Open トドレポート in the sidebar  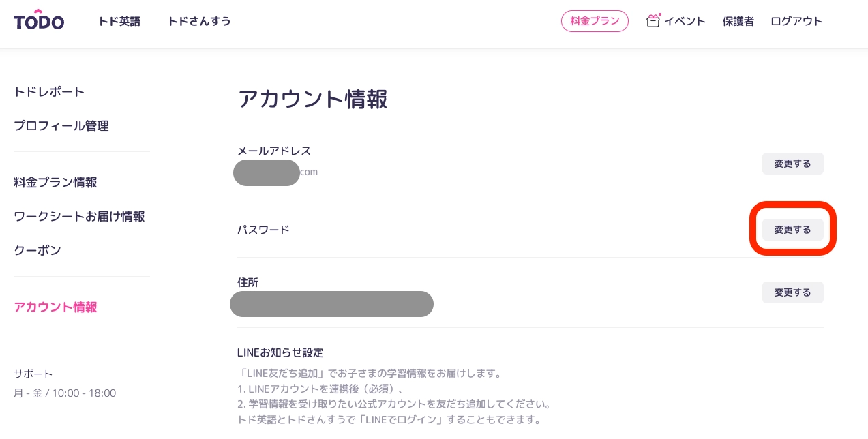[x=49, y=91]
